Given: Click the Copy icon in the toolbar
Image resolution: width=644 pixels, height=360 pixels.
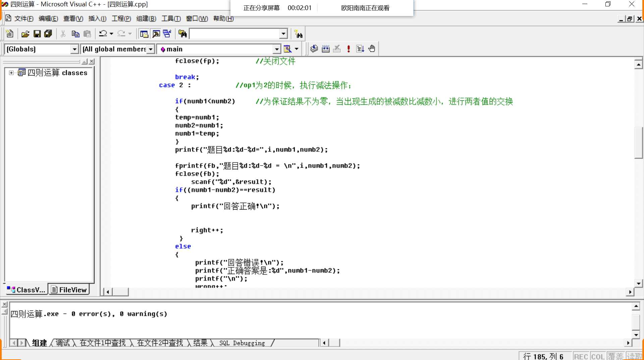Looking at the screenshot, I should [75, 34].
